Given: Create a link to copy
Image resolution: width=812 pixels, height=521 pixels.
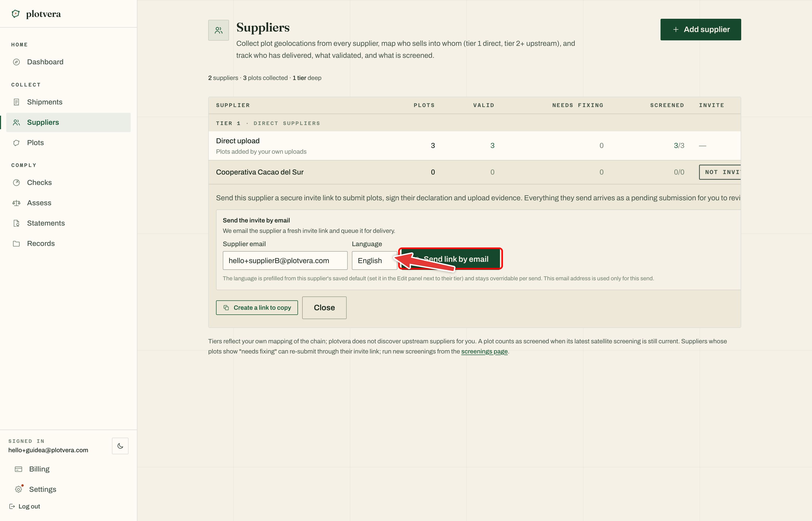Looking at the screenshot, I should (257, 308).
